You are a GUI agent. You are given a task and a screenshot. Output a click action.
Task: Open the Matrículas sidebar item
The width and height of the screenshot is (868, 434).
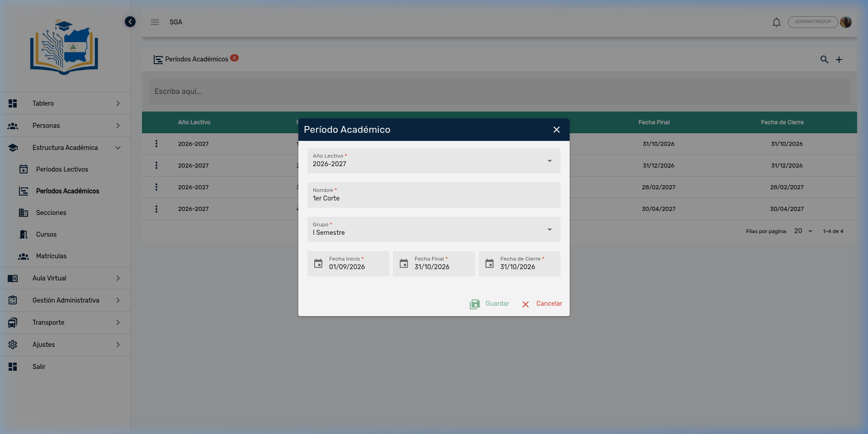coord(51,256)
